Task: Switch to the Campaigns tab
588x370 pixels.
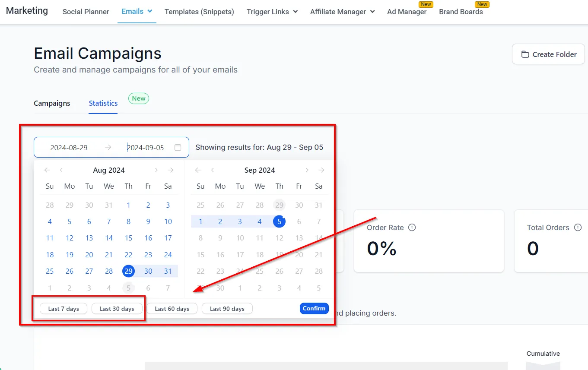Action: [x=52, y=103]
